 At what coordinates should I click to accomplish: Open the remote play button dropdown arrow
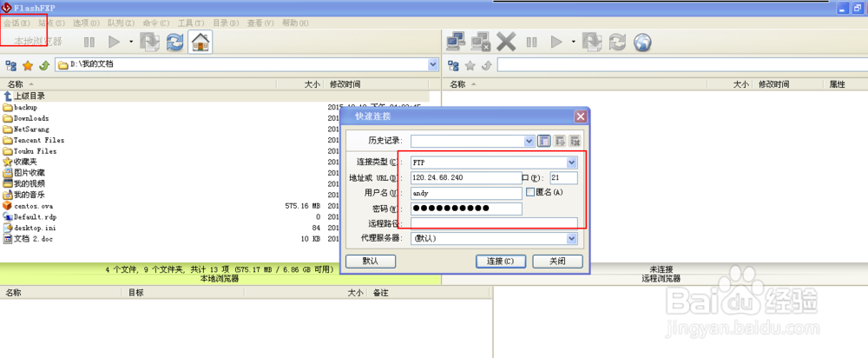pyautogui.click(x=574, y=42)
